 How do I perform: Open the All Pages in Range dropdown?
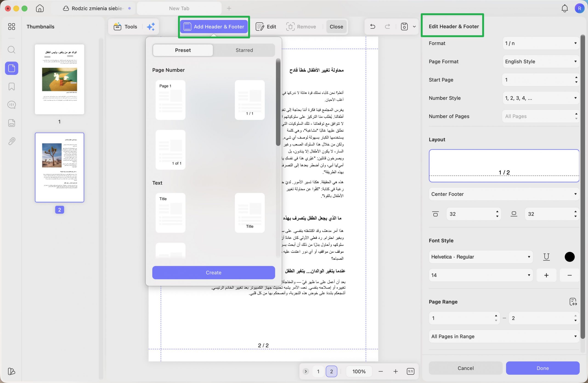[x=504, y=336]
